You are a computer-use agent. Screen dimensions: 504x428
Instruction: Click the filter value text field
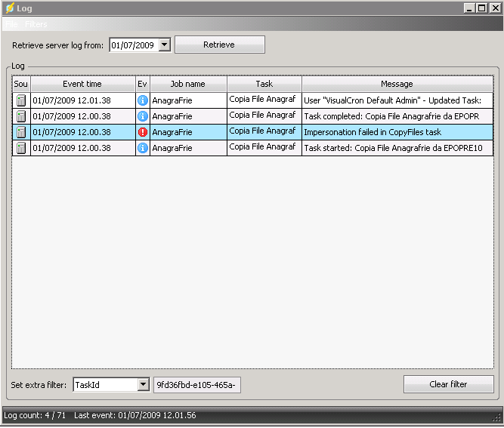tap(196, 385)
